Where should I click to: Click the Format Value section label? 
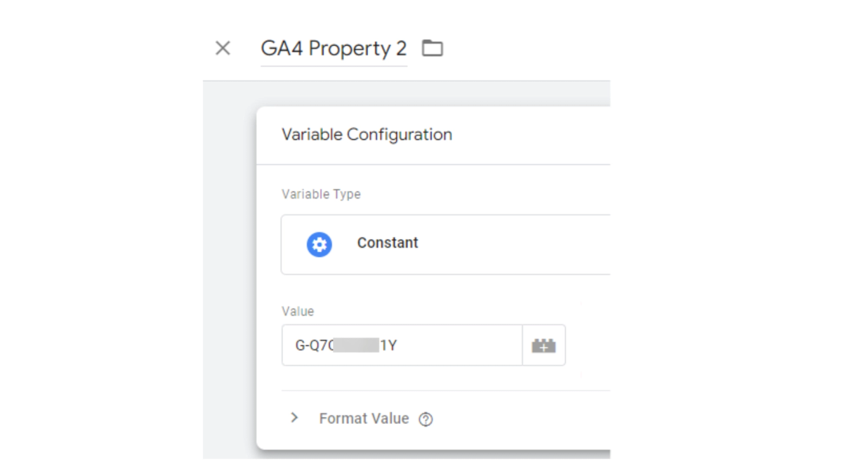[x=363, y=418]
